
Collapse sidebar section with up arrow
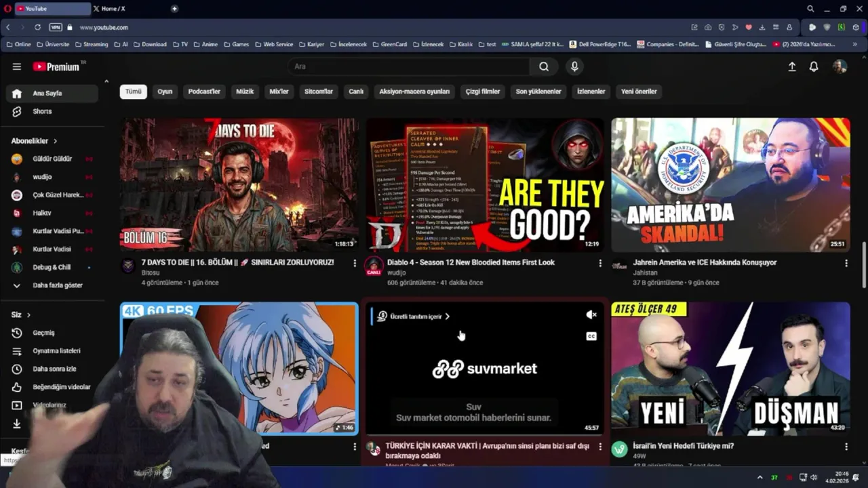(x=106, y=82)
